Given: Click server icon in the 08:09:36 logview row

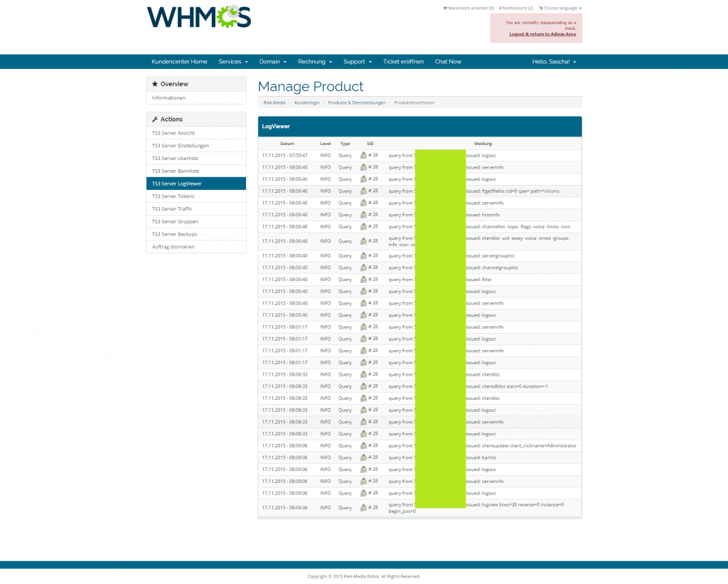Looking at the screenshot, I should (363, 507).
